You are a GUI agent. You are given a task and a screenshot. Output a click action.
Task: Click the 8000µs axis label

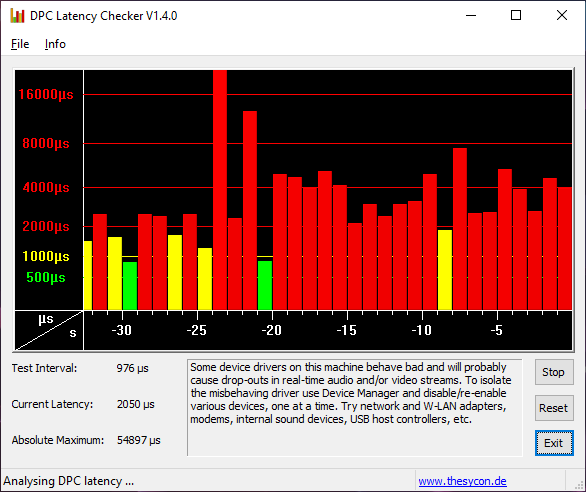(46, 143)
